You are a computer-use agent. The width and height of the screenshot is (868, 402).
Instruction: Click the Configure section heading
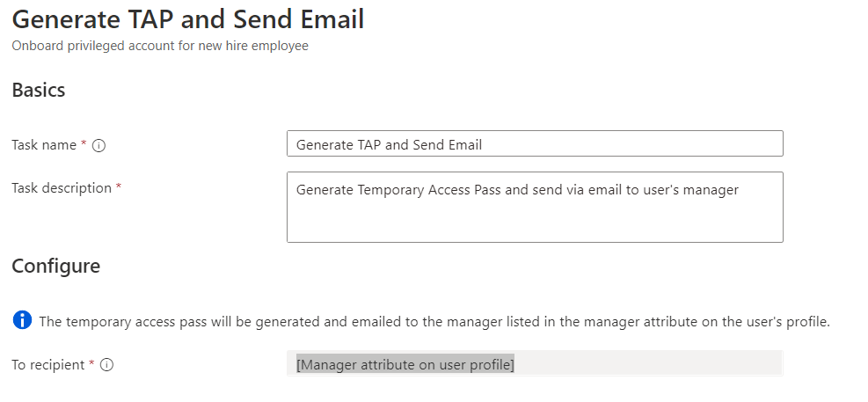[x=56, y=266]
